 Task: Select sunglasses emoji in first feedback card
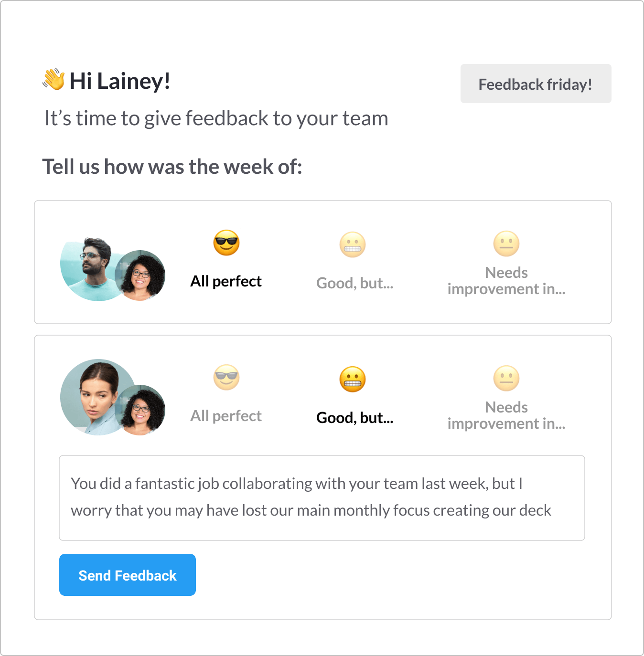tap(226, 243)
